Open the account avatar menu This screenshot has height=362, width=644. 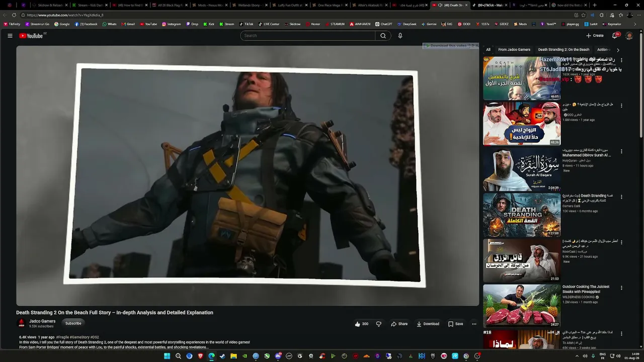(x=629, y=36)
